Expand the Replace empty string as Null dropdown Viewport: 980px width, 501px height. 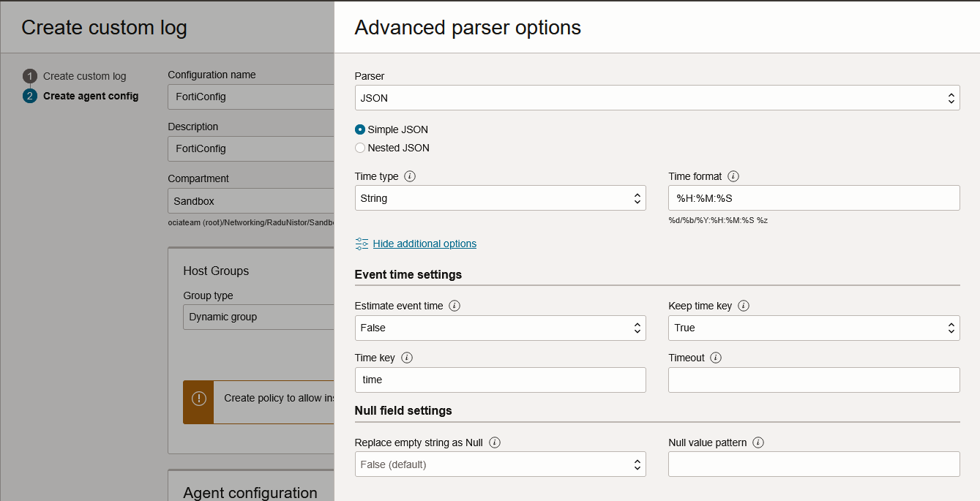click(x=500, y=464)
